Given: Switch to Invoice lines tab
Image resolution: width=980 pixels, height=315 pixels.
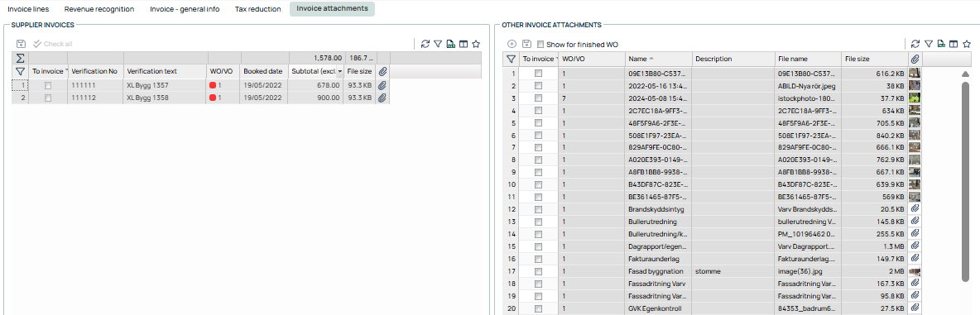Looking at the screenshot, I should tap(27, 9).
